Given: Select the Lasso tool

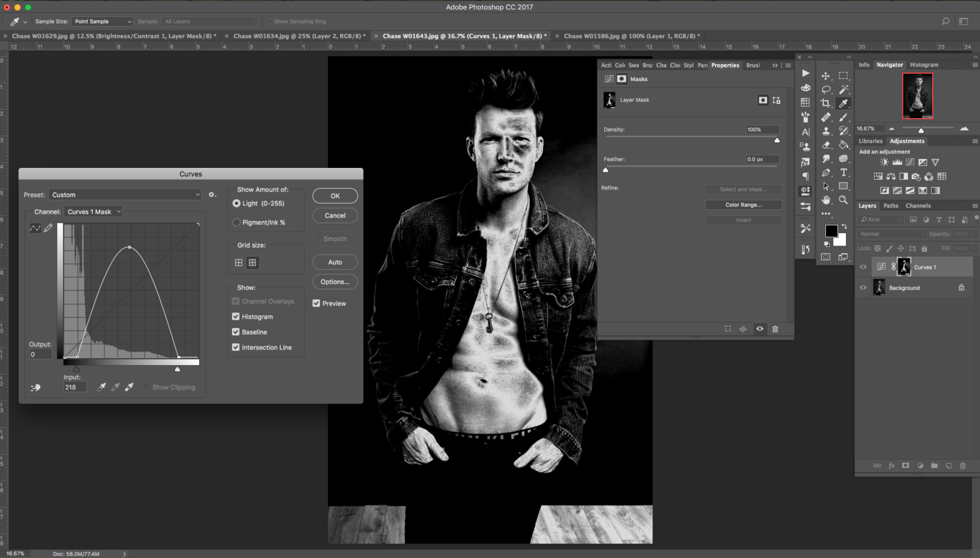Looking at the screenshot, I should pos(825,88).
